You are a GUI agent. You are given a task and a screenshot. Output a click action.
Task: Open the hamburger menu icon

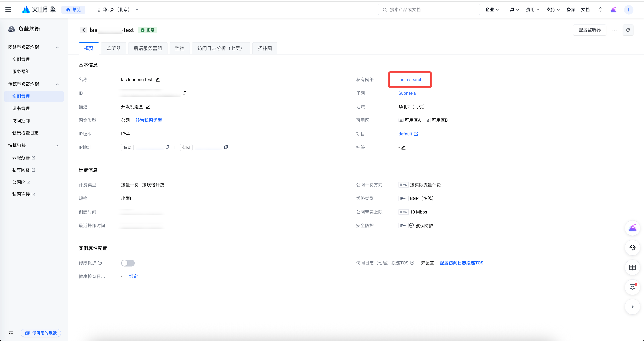click(8, 9)
